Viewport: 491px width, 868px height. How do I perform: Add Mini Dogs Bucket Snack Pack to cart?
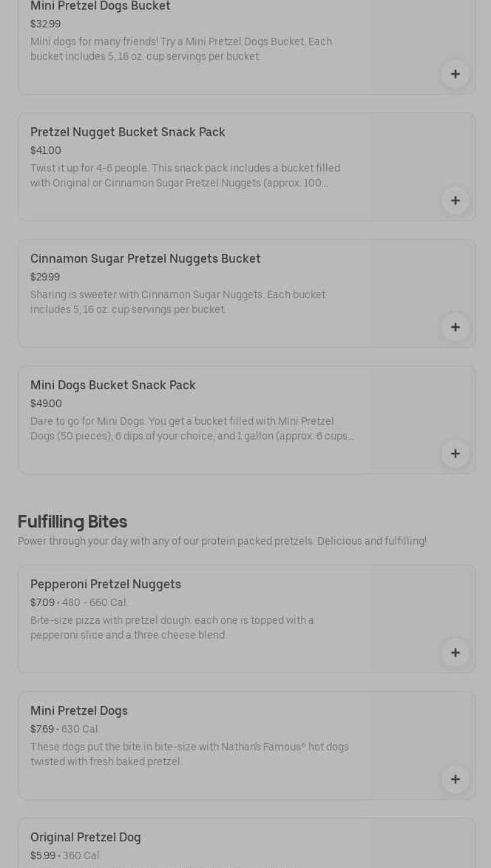455,454
